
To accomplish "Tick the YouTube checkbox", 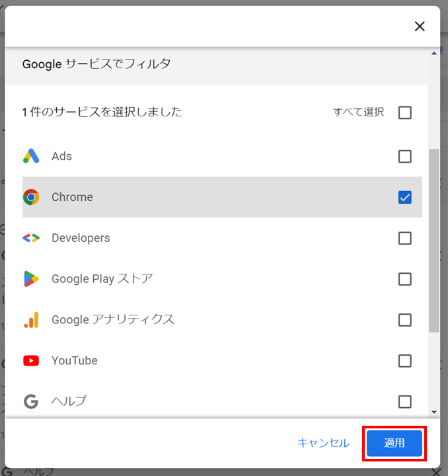I will click(405, 361).
